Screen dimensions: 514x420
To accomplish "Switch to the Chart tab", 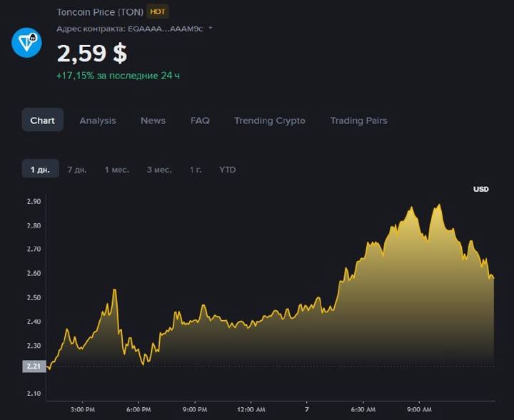I will coord(42,120).
